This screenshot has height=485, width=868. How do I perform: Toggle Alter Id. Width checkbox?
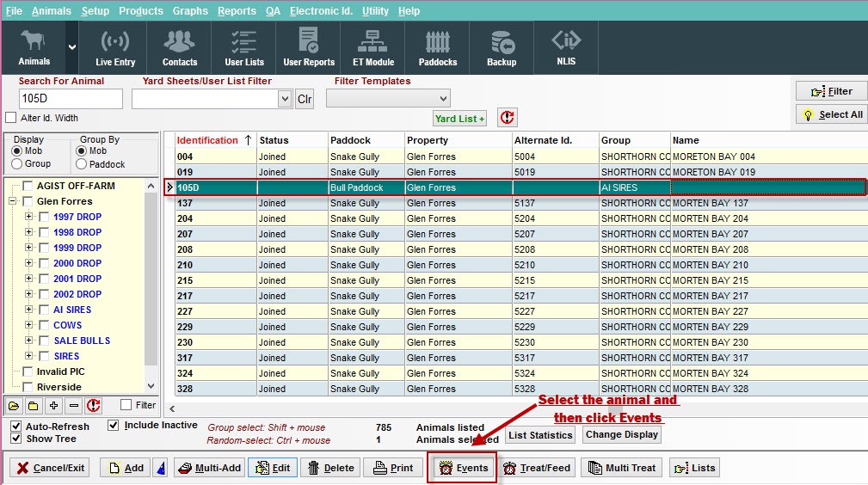click(10, 118)
